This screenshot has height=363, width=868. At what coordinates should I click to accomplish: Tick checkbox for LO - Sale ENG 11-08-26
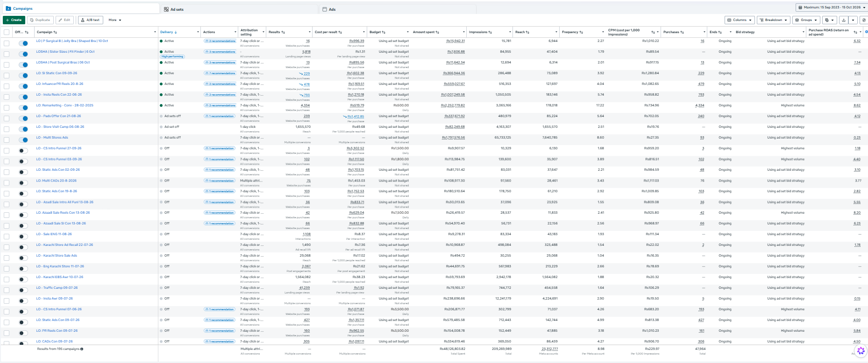pyautogui.click(x=7, y=237)
